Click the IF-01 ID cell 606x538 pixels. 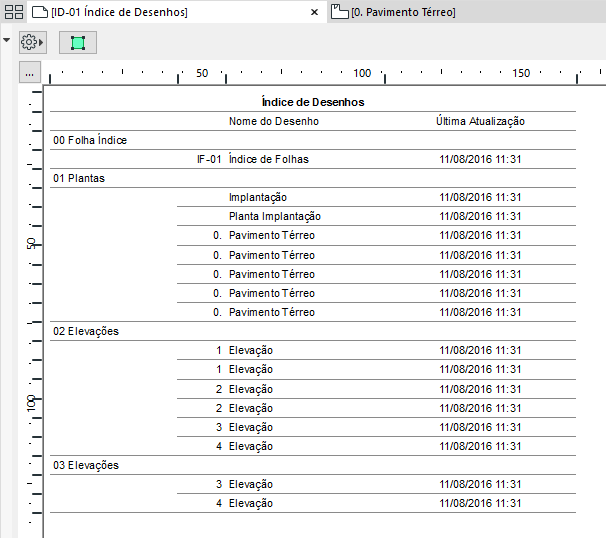209,159
